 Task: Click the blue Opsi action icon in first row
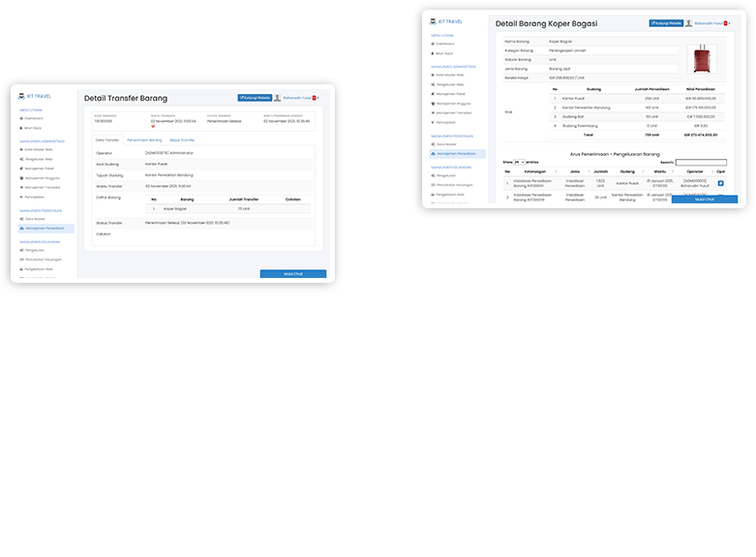click(720, 183)
